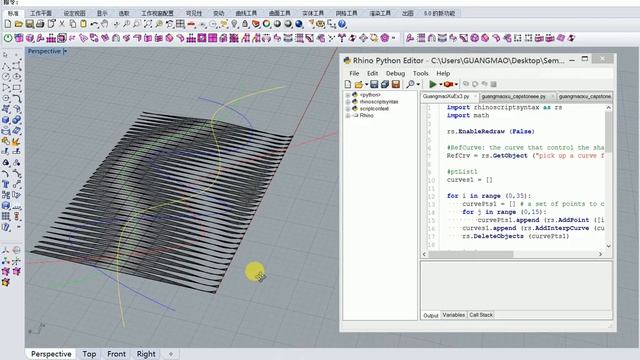
Task: Click horizontal scrollbar thumb in code editor
Action: [x=471, y=254]
